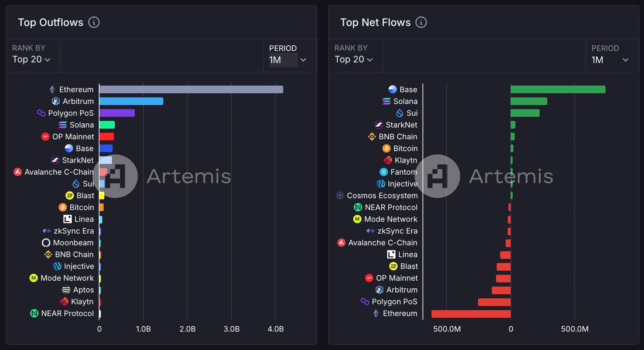Click the Base icon in Top Net Flows
The height and width of the screenshot is (350, 644).
click(x=393, y=89)
